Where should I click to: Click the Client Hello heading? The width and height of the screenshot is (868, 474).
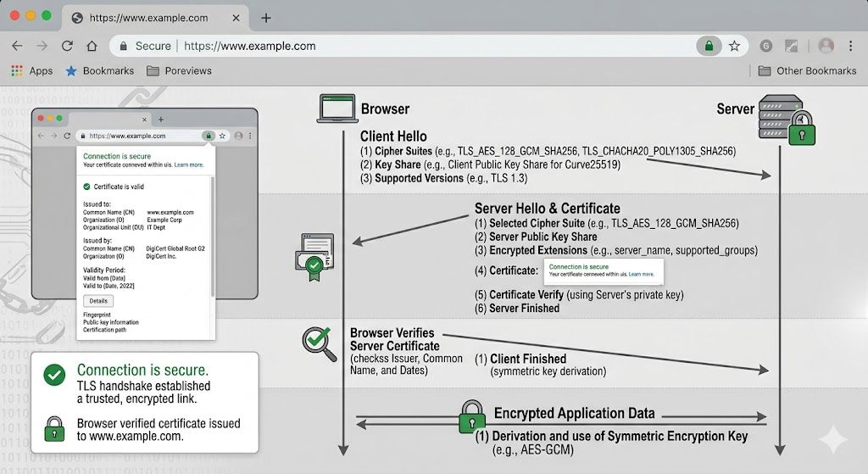(x=393, y=137)
